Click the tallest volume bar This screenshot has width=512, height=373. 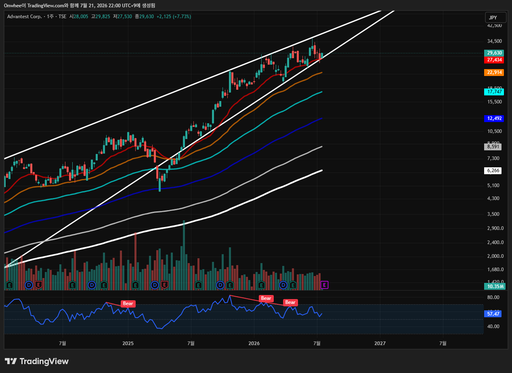tap(184, 255)
